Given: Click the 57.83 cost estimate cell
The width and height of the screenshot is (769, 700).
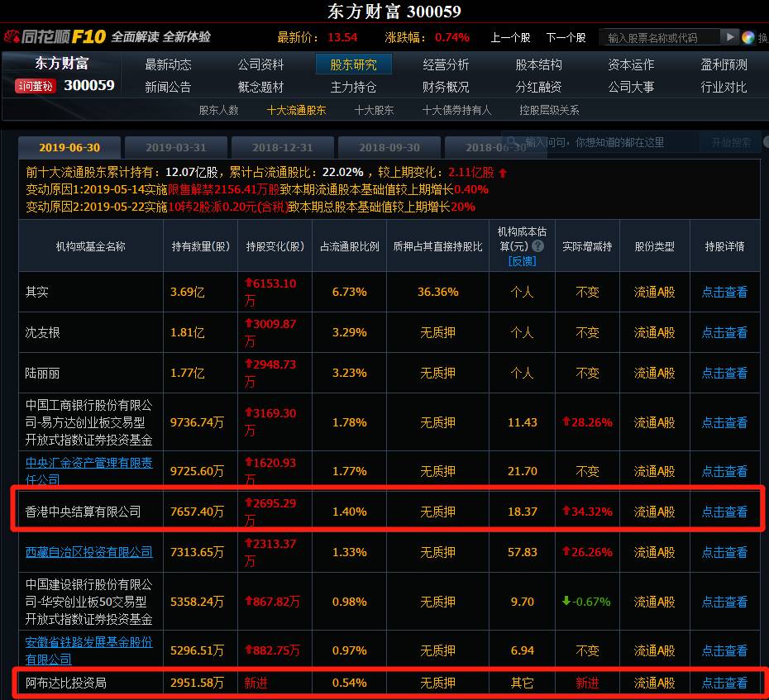Looking at the screenshot, I should pos(523,552).
